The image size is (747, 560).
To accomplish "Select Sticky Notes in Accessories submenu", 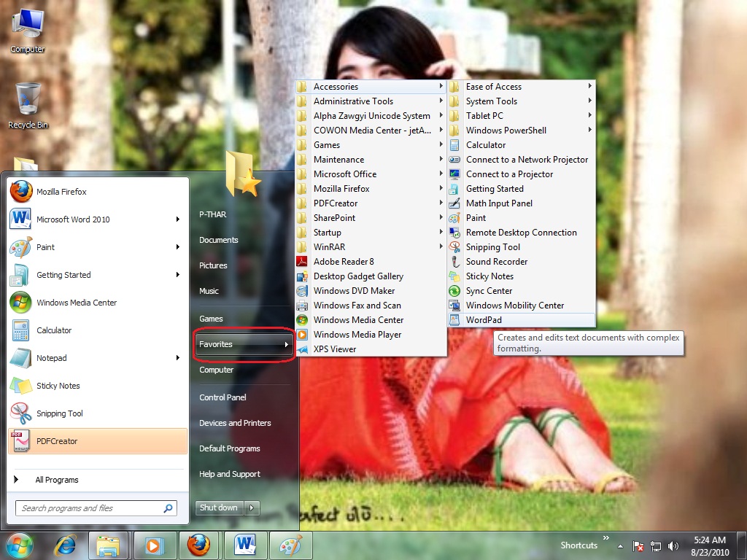I will [x=521, y=276].
